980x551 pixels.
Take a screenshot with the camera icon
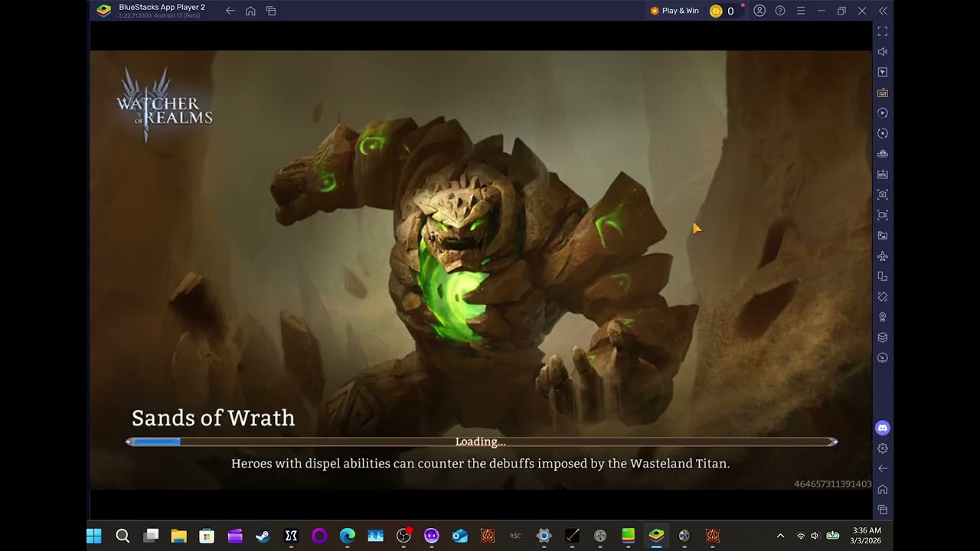tap(883, 194)
